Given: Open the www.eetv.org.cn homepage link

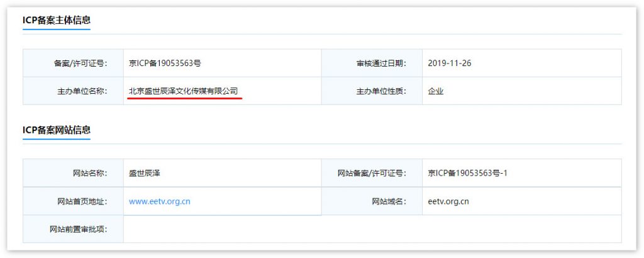Looking at the screenshot, I should pos(159,202).
